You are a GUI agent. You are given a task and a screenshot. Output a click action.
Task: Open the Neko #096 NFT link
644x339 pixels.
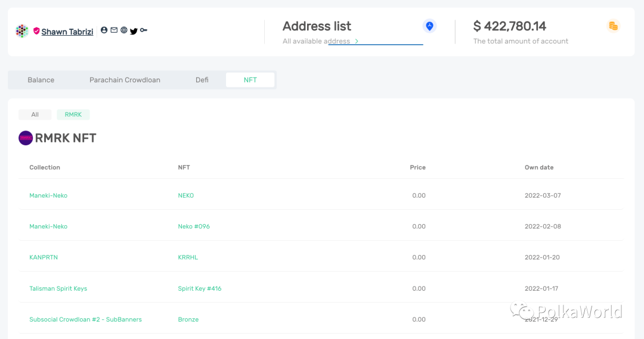[194, 226]
